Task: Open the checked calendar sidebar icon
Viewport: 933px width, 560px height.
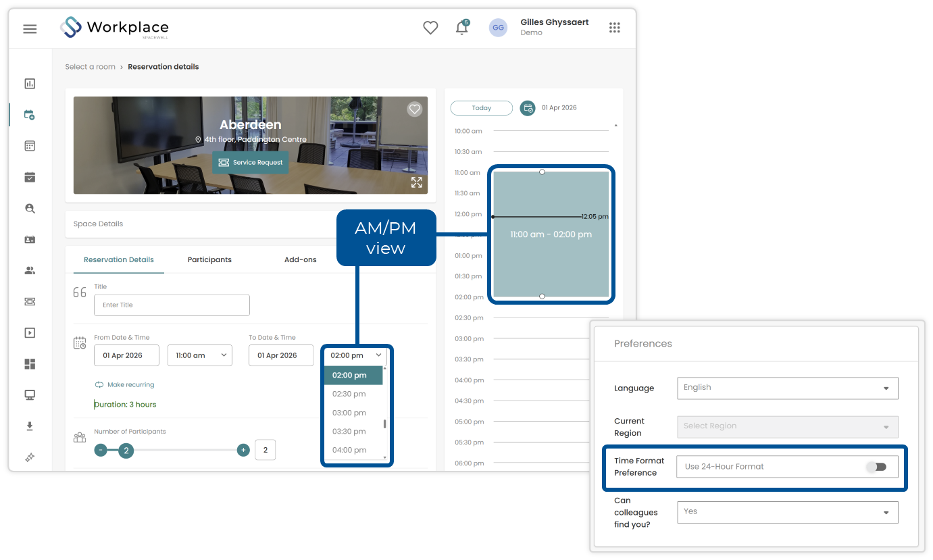Action: 30,177
